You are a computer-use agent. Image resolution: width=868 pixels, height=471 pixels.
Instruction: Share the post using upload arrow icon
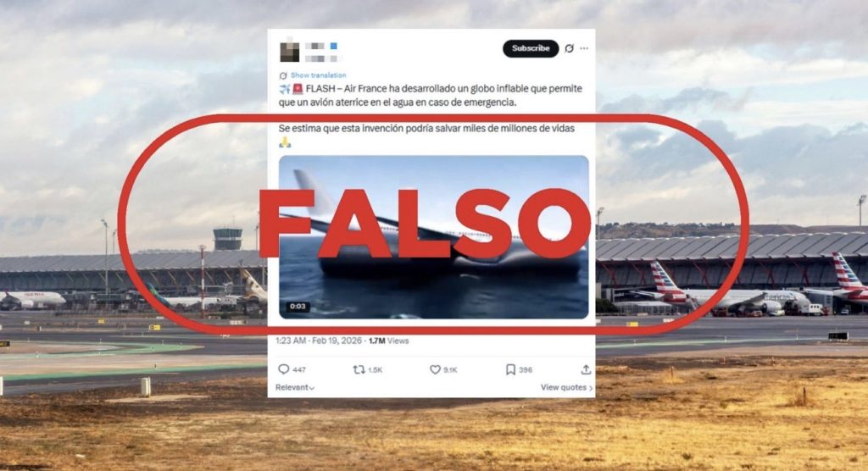586,369
